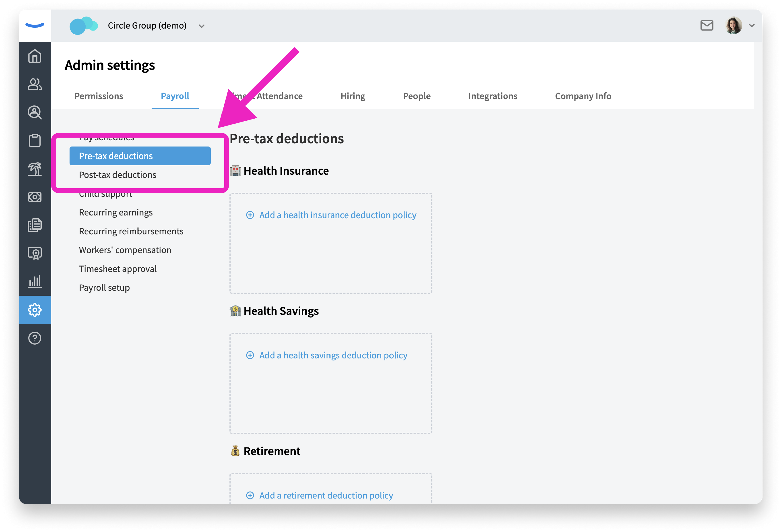Open the payroll cash sidebar icon

[35, 197]
